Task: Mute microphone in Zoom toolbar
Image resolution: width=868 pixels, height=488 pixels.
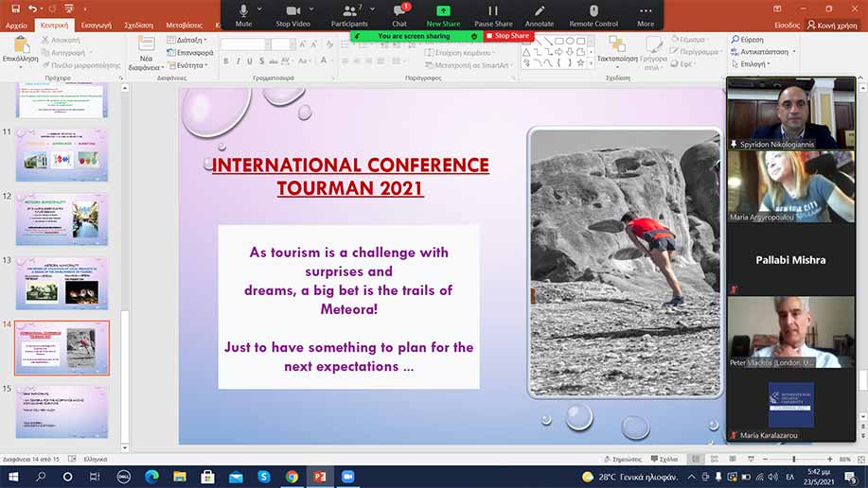Action: click(x=243, y=15)
